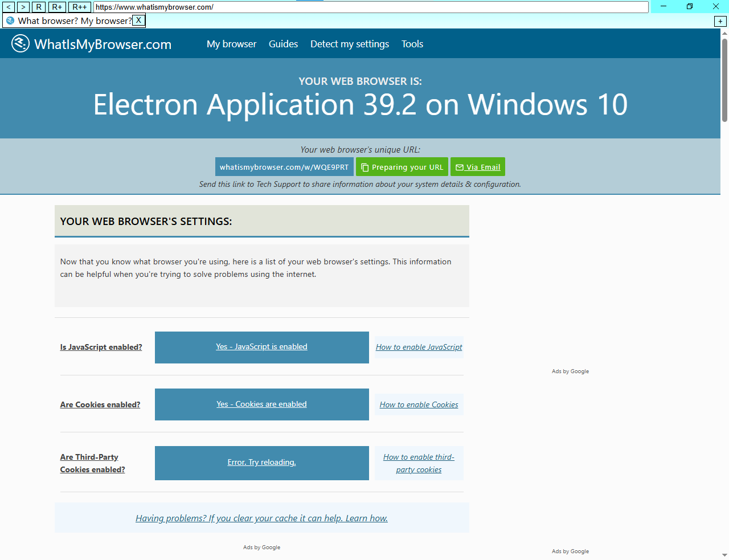Open How to enable third-party cookies guide
Screen dimensions: 729x560
419,463
